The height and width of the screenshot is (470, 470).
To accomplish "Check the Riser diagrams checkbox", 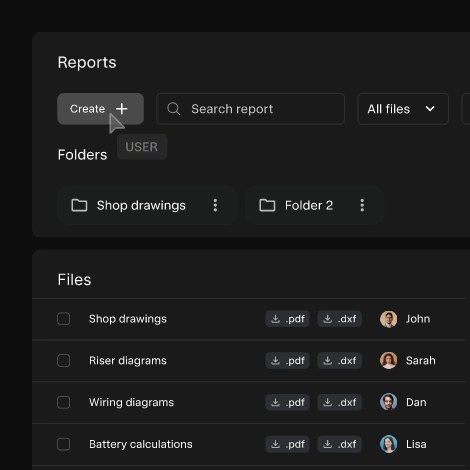I will click(63, 360).
